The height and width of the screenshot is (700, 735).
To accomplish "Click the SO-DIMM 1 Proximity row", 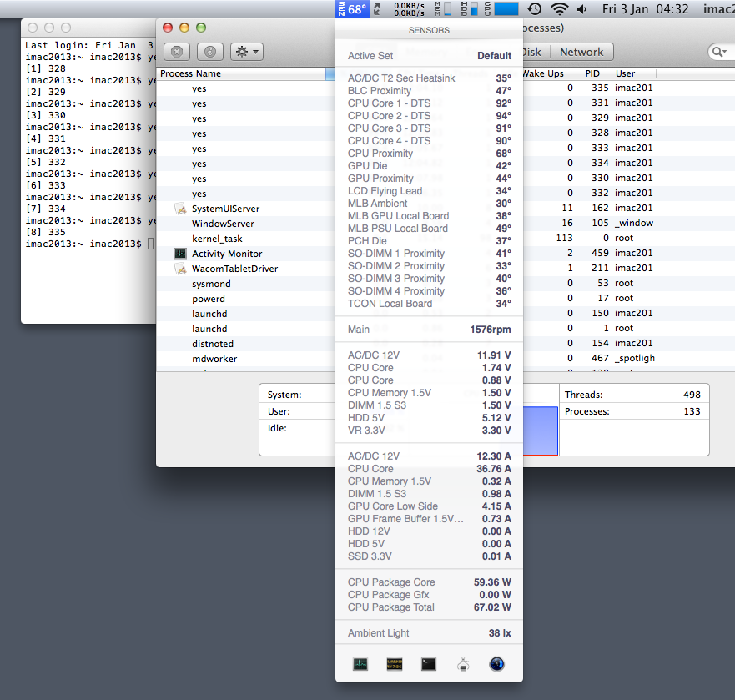I will 429,254.
